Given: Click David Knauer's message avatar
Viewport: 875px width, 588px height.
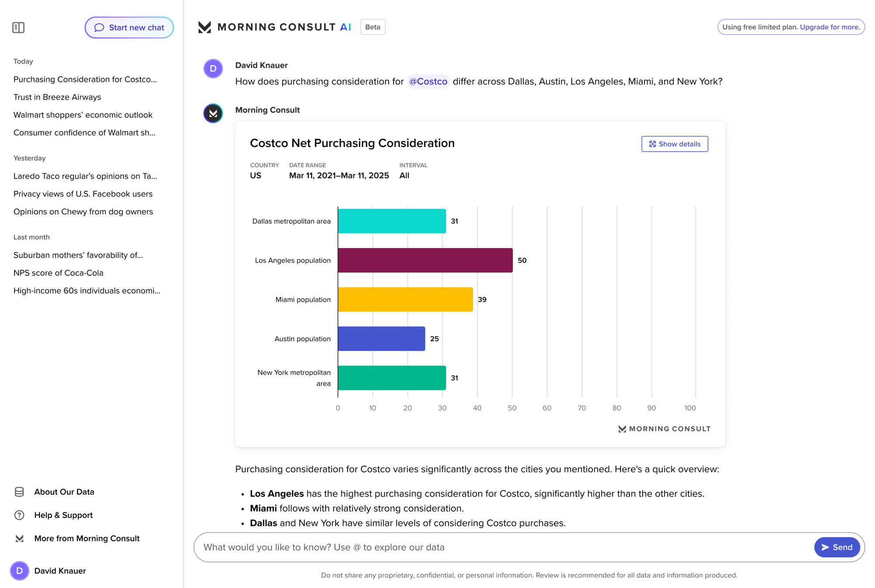Looking at the screenshot, I should pyautogui.click(x=213, y=69).
